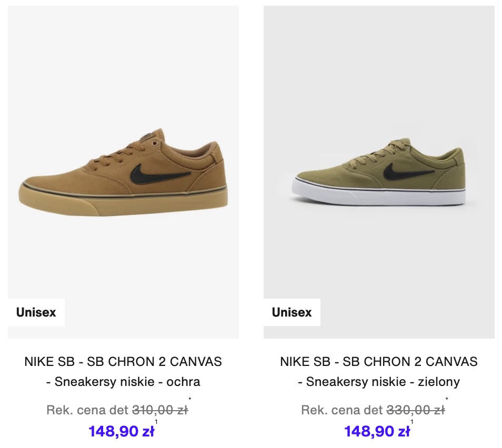Click the Unisex badge on ochra shoe
The image size is (502, 448).
[36, 312]
